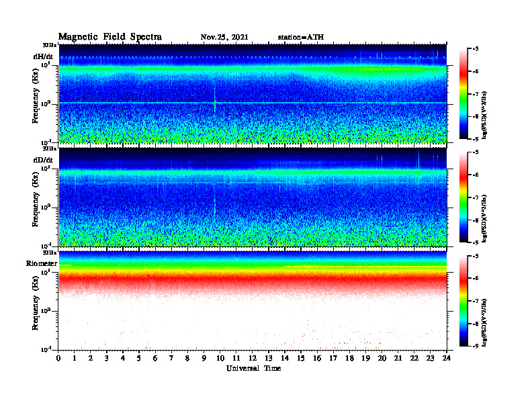Click hour 14 on the Universal Time axis

(285, 359)
